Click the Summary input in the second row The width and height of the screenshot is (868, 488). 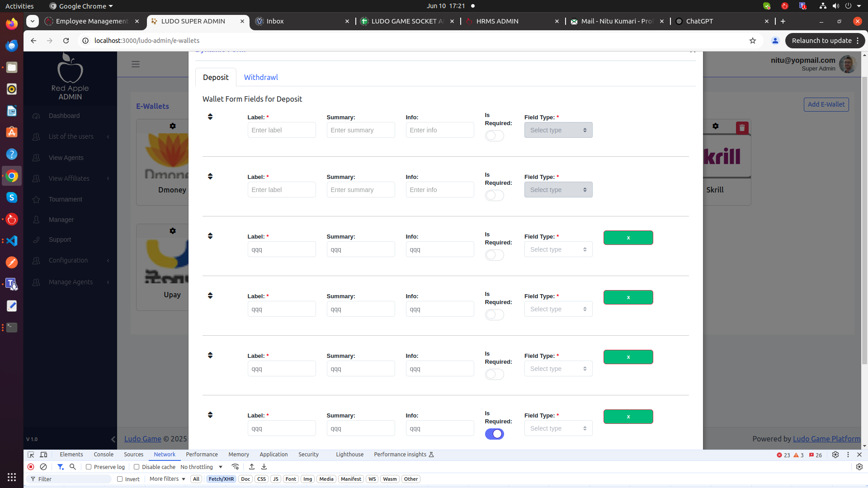tap(361, 190)
